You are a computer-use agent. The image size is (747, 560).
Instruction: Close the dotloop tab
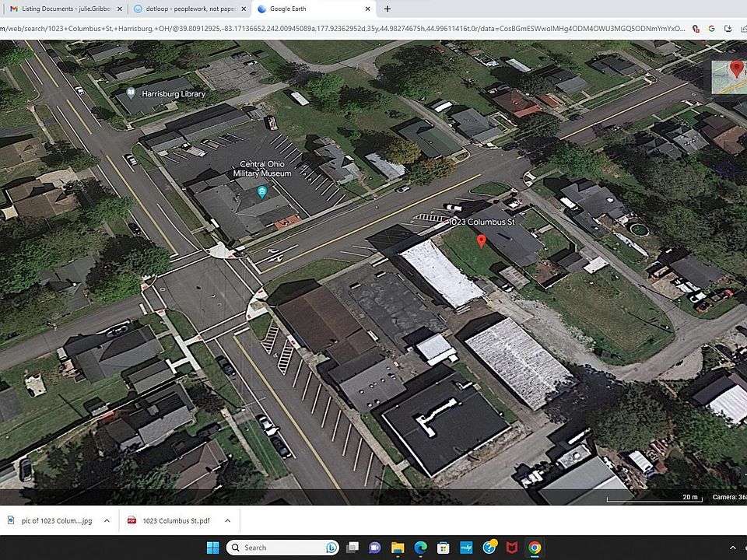point(244,9)
